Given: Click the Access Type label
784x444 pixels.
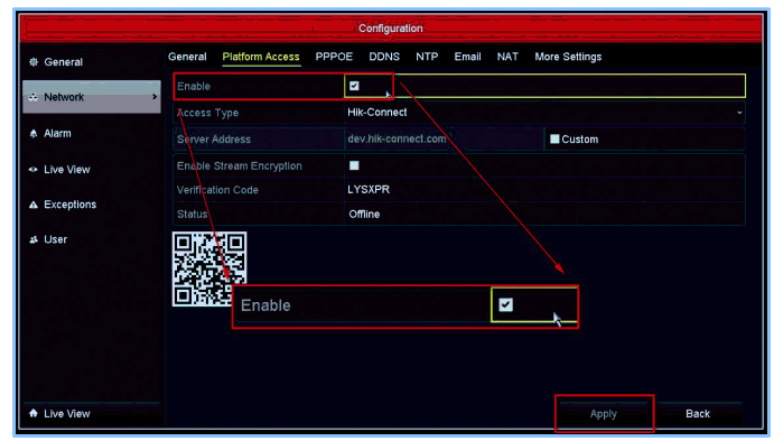Looking at the screenshot, I should tap(208, 112).
